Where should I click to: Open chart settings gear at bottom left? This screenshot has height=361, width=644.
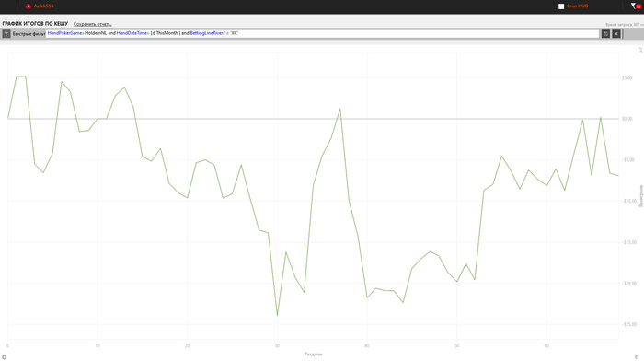(x=4, y=357)
